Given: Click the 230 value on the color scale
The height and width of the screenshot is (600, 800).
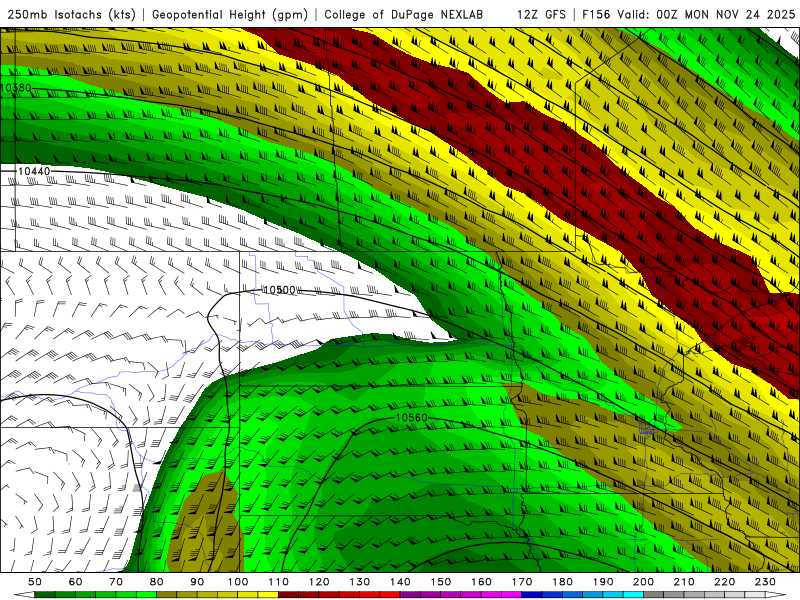Looking at the screenshot, I should pyautogui.click(x=765, y=582).
